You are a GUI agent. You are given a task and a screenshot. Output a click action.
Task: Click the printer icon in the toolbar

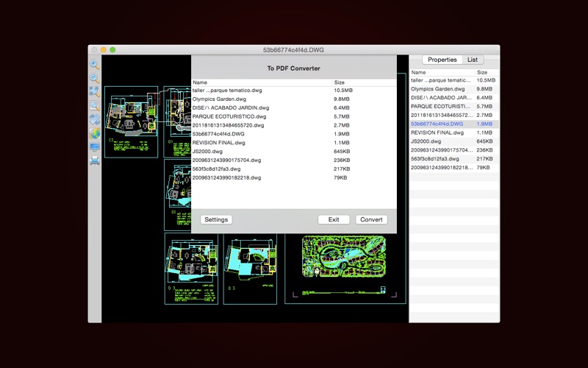95,160
